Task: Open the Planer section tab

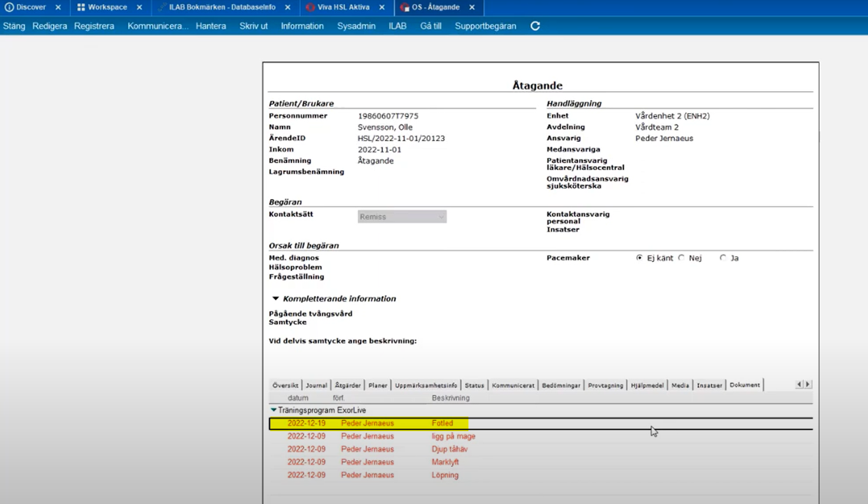Action: [x=378, y=385]
